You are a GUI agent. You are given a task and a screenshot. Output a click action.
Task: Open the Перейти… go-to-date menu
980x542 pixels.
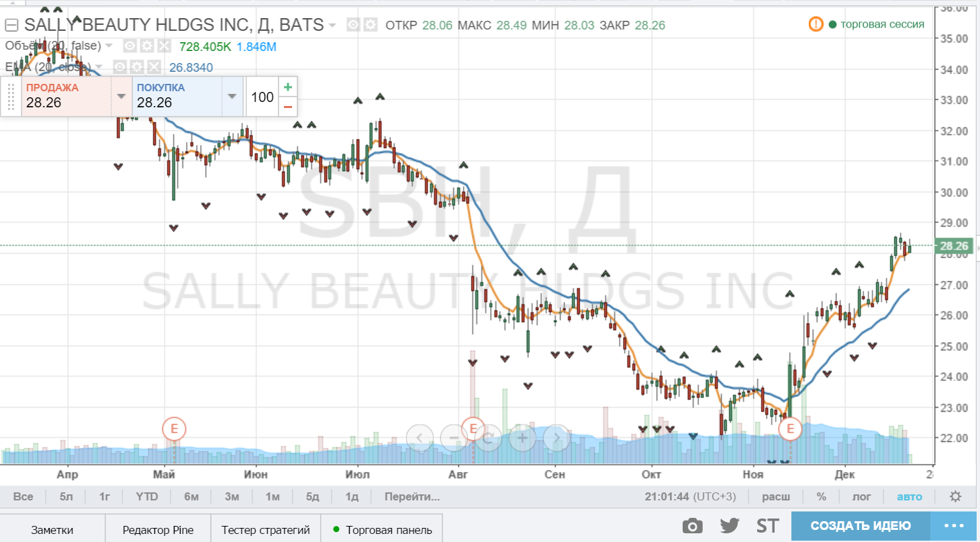pyautogui.click(x=412, y=497)
